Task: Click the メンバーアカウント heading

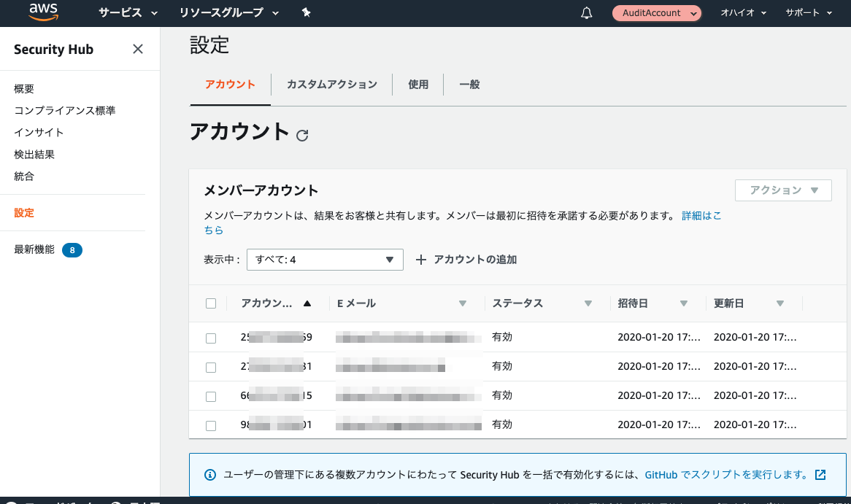Action: pos(261,190)
